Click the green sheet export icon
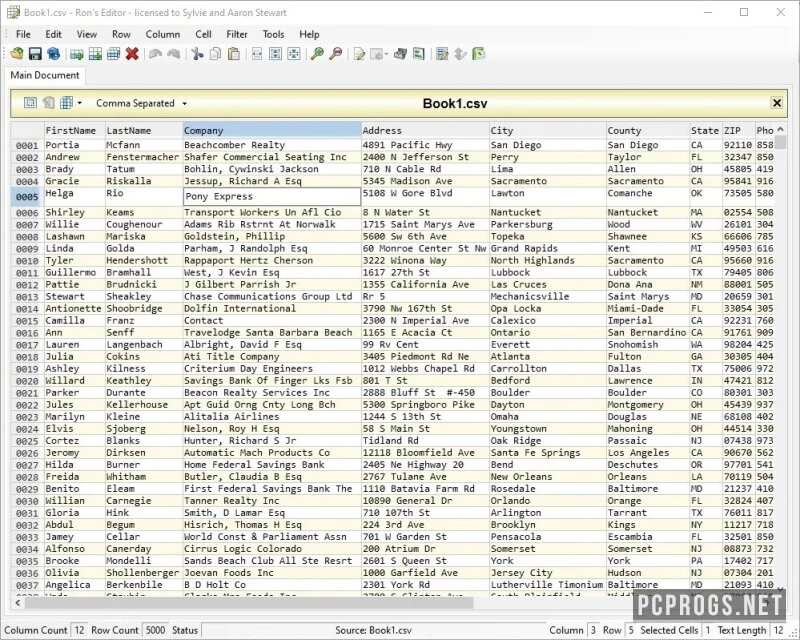Image resolution: width=800 pixels, height=640 pixels. coord(419,54)
